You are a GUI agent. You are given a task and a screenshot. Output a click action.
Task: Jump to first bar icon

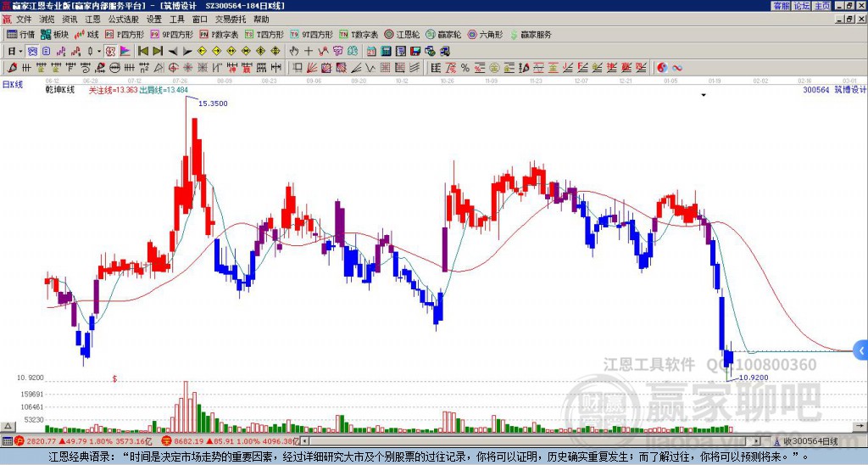click(x=142, y=52)
